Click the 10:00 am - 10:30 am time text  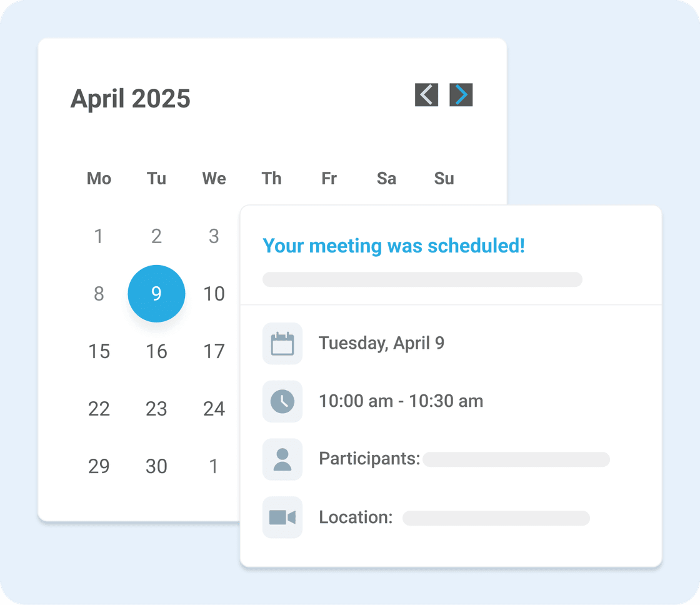click(x=401, y=401)
